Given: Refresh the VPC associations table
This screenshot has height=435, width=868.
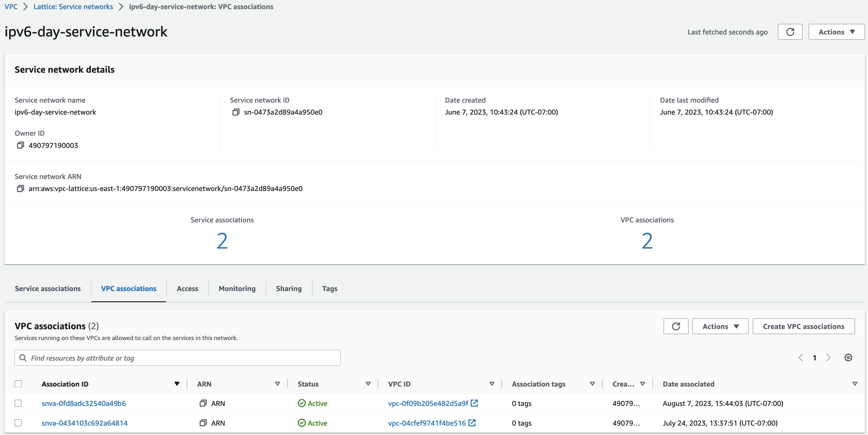Looking at the screenshot, I should click(675, 326).
